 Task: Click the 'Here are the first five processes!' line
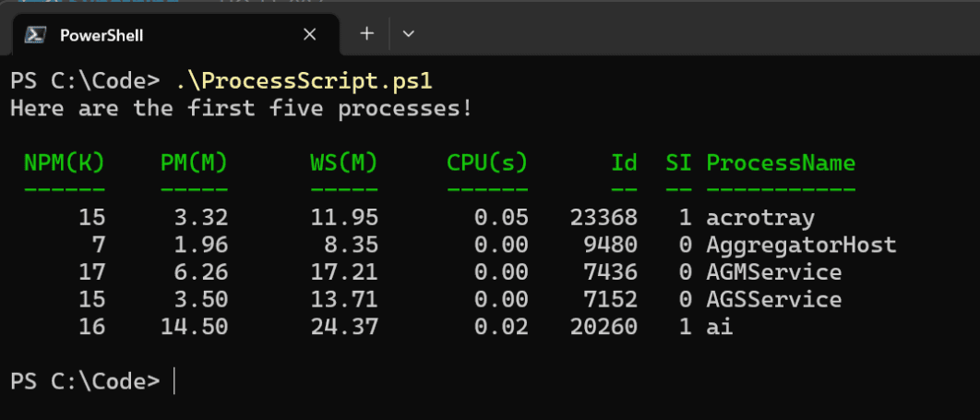point(241,108)
